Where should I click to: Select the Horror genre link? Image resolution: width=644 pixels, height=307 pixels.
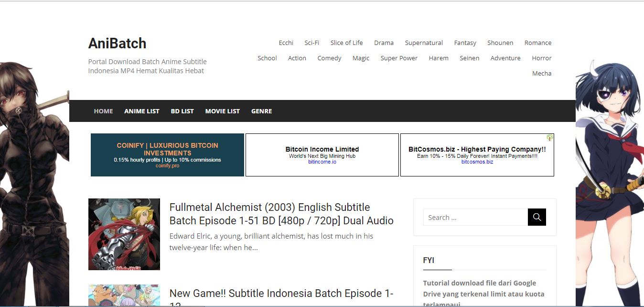tap(542, 58)
